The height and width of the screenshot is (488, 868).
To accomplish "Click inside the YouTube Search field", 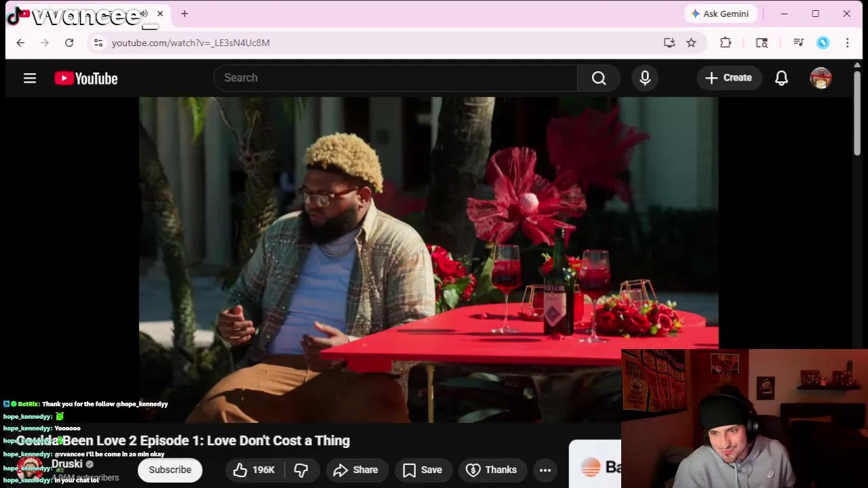I will (395, 78).
